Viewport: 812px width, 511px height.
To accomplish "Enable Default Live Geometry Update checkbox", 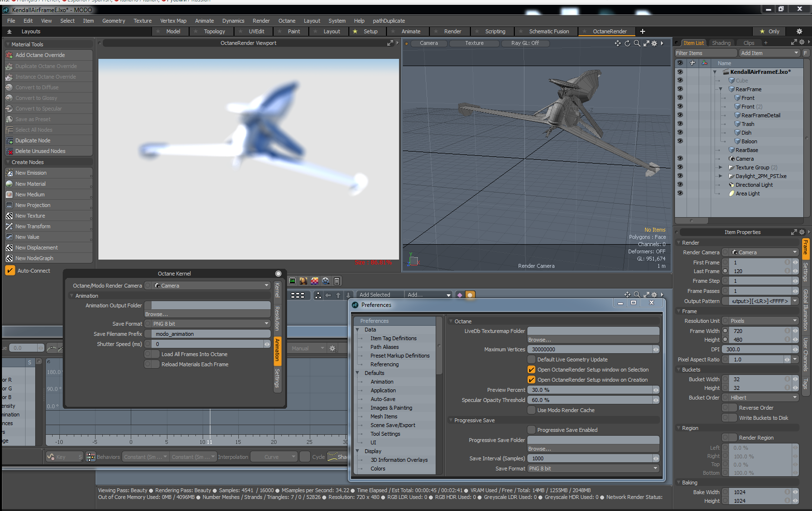I will point(531,359).
